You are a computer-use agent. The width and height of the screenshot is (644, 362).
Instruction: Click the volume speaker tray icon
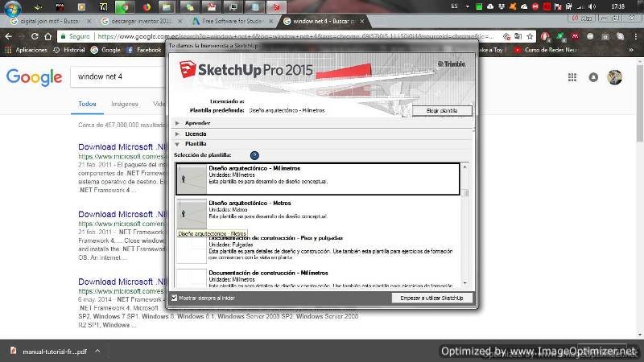(592, 6)
